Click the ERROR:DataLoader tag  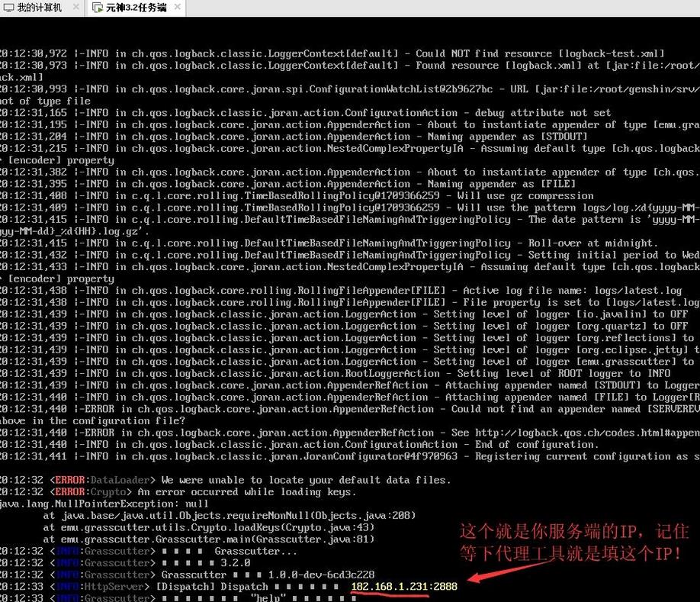pyautogui.click(x=102, y=480)
